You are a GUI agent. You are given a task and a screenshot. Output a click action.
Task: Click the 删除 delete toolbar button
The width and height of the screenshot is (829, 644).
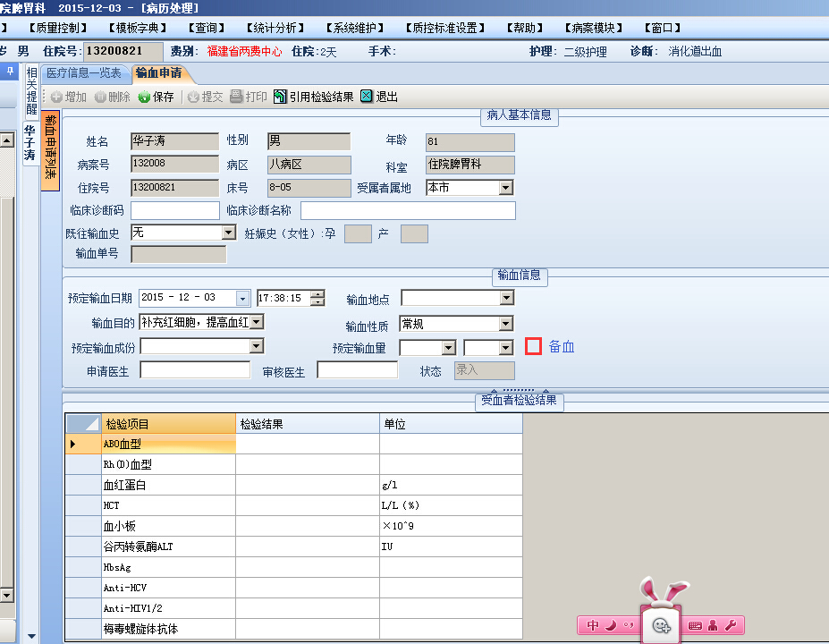tap(112, 97)
